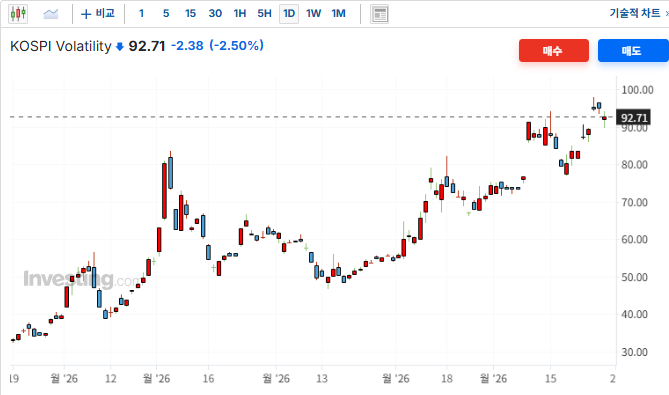This screenshot has height=395, width=669.
Task: Click the 60.00 price axis label
Action: point(634,239)
